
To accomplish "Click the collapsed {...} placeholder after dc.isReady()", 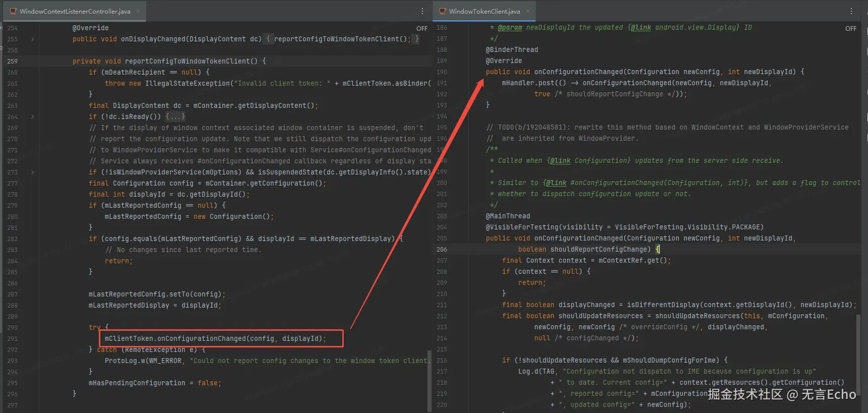I will [x=175, y=116].
